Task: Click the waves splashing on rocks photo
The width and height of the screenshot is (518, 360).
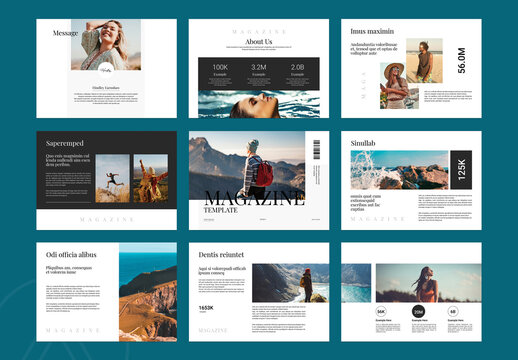Action: (399, 170)
